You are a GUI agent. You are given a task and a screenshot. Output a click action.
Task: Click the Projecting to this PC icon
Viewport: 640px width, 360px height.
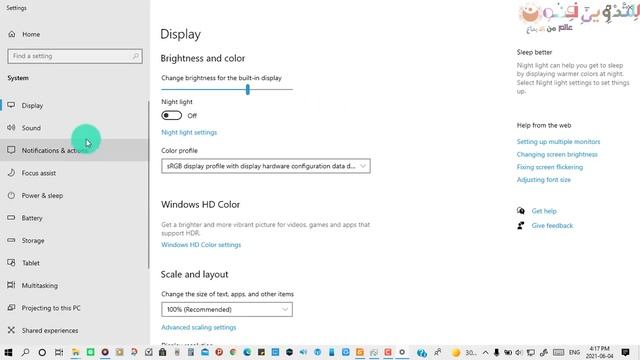point(11,307)
